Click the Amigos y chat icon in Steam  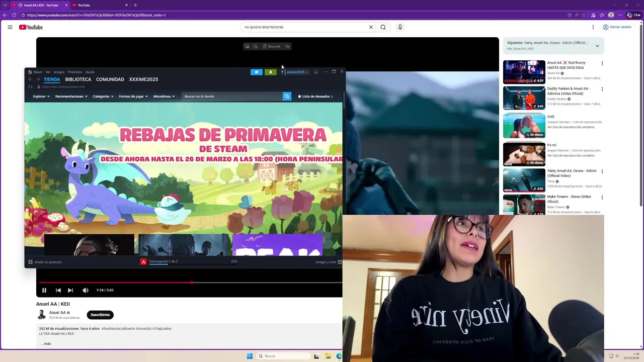pyautogui.click(x=340, y=262)
